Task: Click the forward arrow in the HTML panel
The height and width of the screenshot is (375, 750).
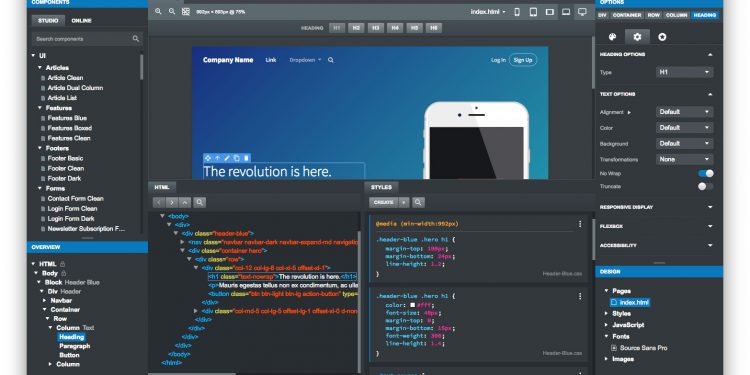Action: click(172, 202)
